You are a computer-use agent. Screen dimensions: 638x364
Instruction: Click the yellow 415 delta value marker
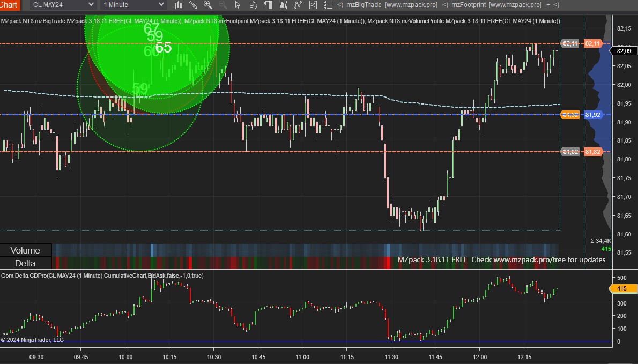[x=622, y=288]
